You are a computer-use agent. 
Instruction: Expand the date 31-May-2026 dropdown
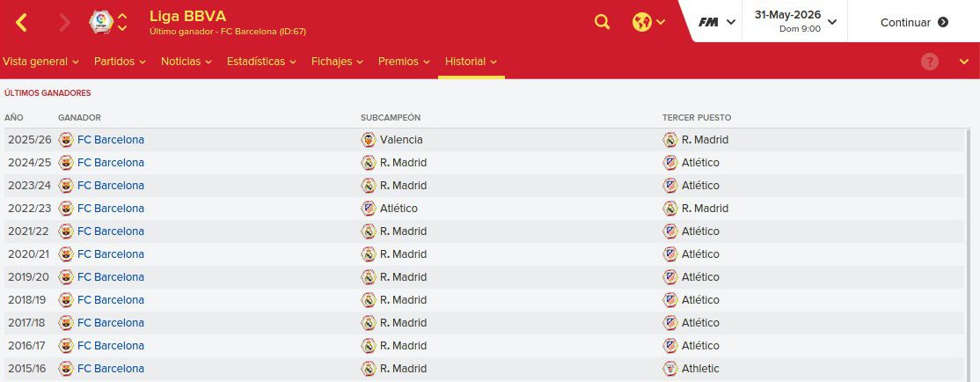pos(832,22)
